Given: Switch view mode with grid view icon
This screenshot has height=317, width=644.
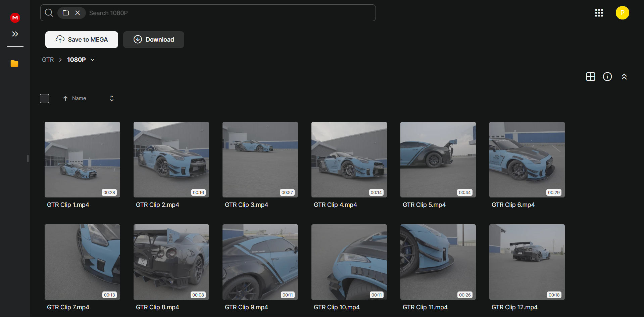Looking at the screenshot, I should tap(591, 77).
